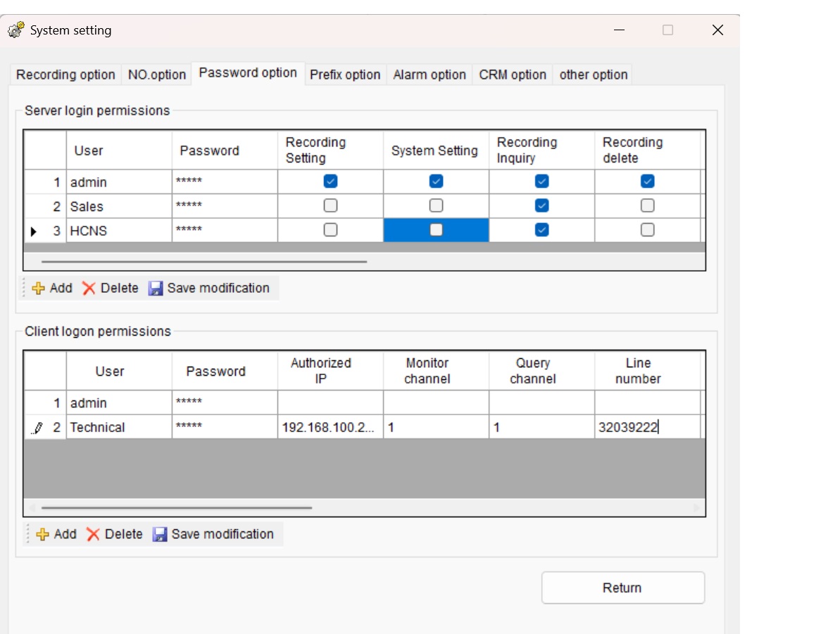Select the Password option tab
The image size is (840, 634).
tap(248, 72)
